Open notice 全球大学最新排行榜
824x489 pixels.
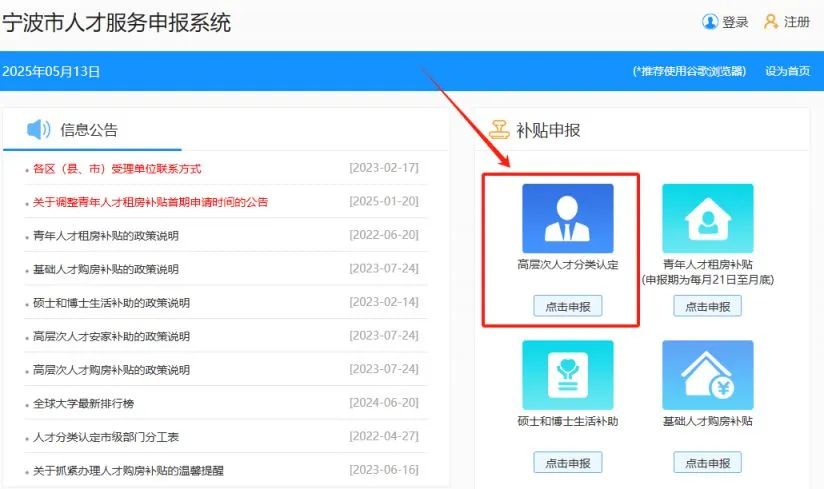point(84,403)
